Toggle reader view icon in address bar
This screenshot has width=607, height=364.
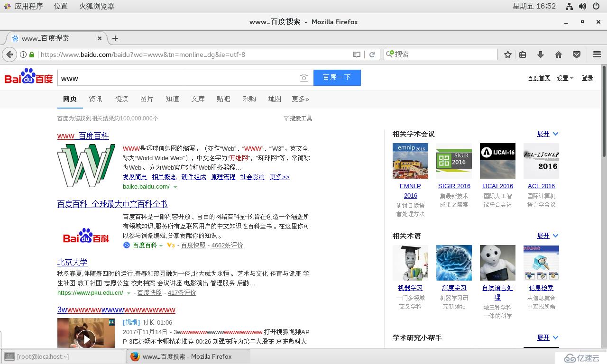357,55
